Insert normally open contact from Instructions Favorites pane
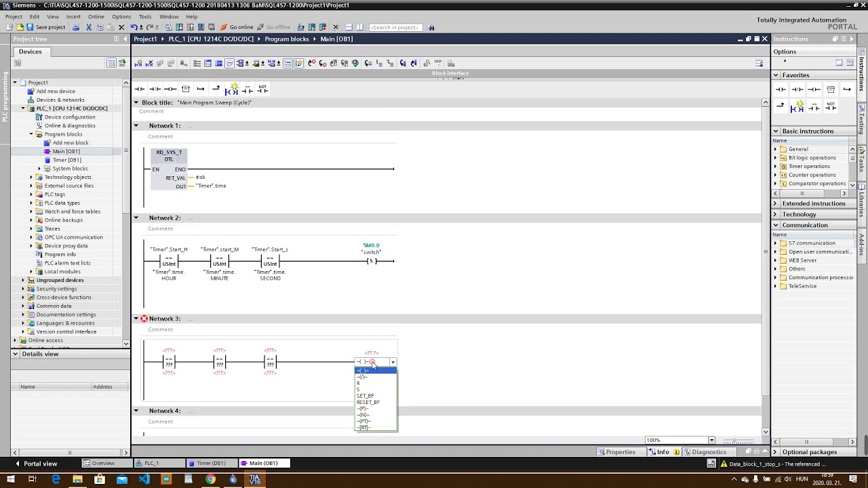The image size is (868, 488). coord(781,89)
